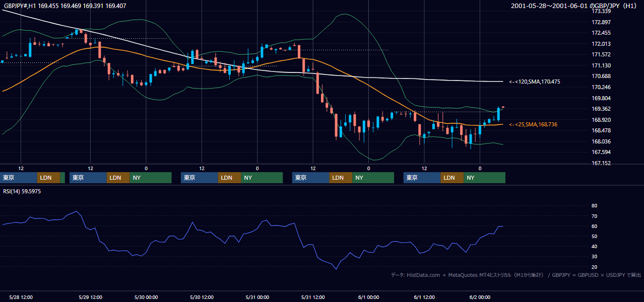Viewport: 644px width, 302px height.
Task: Click price axis value 168.036
Action: point(601,141)
